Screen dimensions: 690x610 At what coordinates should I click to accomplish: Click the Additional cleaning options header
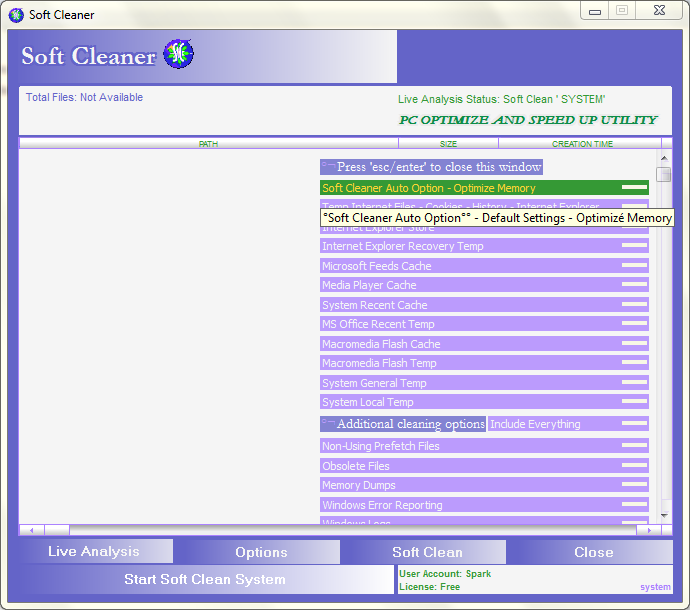tap(403, 424)
